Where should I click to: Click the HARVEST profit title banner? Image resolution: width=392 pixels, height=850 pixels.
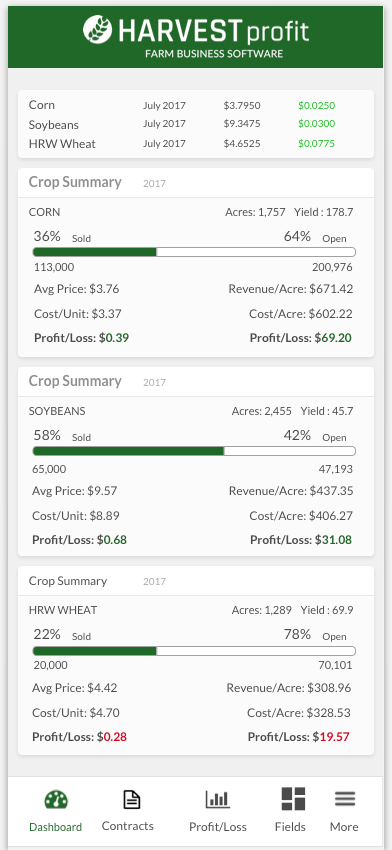click(196, 36)
